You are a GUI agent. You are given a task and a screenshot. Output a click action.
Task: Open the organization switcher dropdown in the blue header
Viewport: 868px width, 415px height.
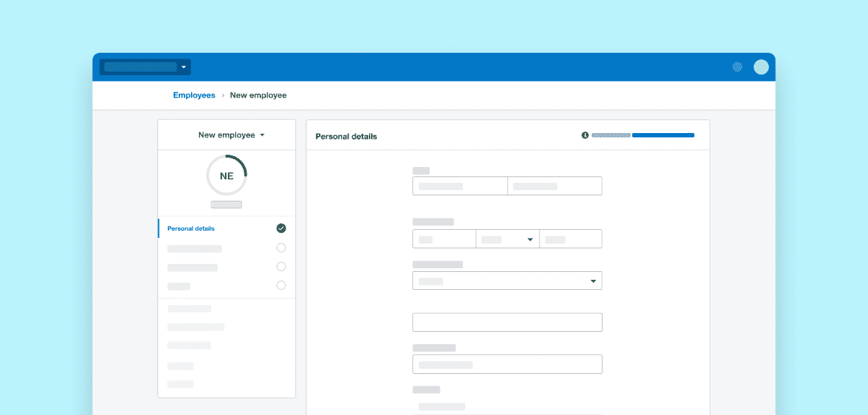pos(145,67)
